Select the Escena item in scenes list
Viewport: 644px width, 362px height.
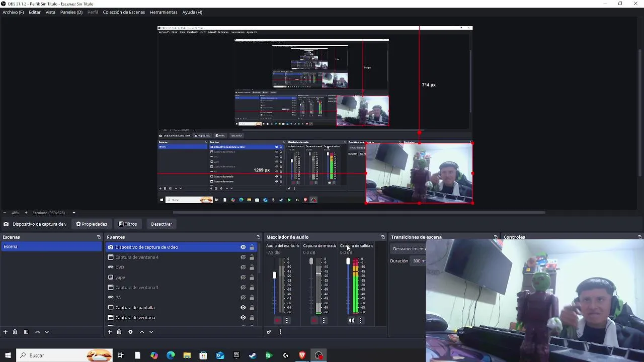[51, 247]
